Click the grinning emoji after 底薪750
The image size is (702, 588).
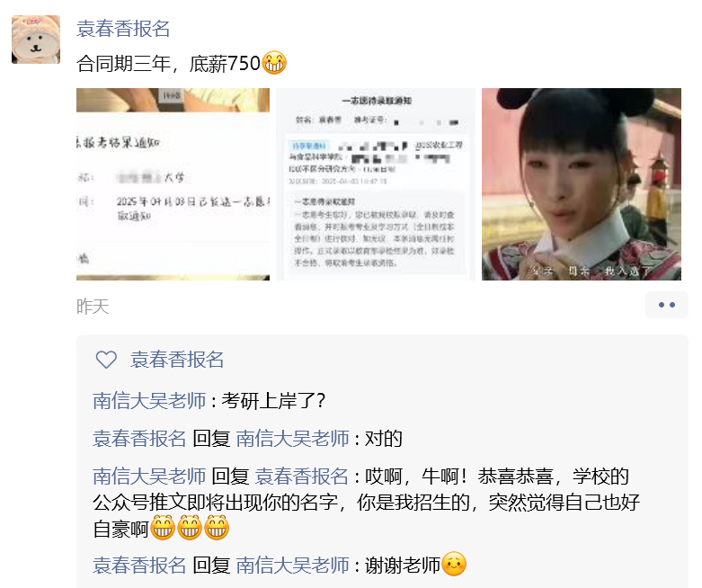[x=274, y=63]
